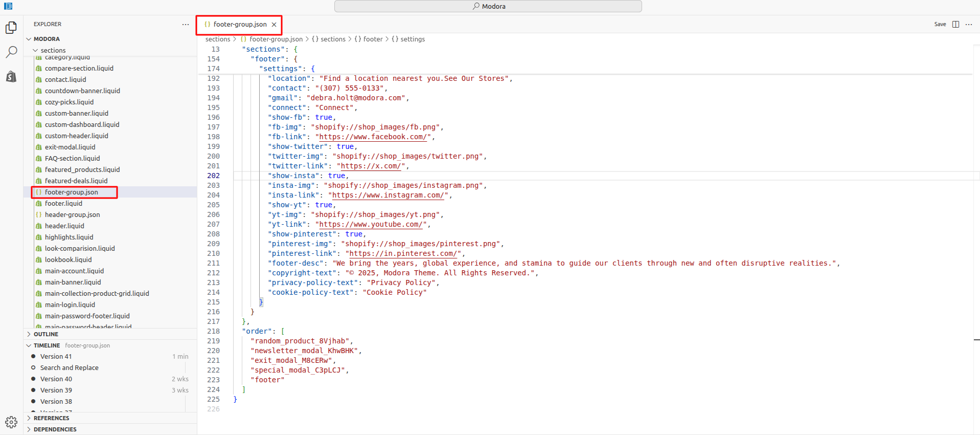Click the Save button
The image size is (980, 435).
(x=940, y=25)
